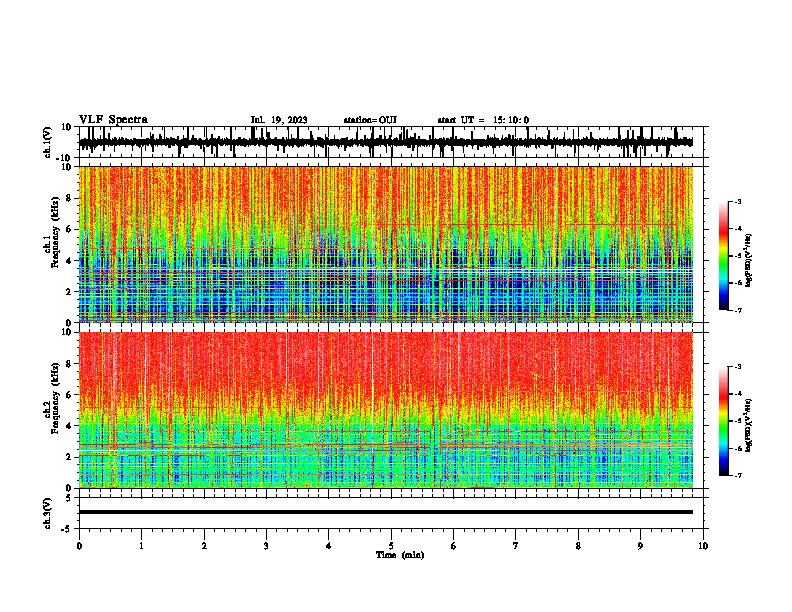
Task: Click the "-7" tick on the ch.2 colorbar
Action: 737,475
